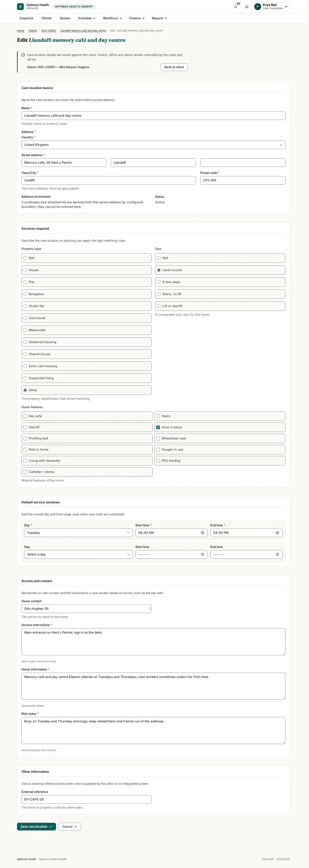This screenshot has width=309, height=868.
Task: Choose the 'A few steps' size option
Action: (220, 282)
